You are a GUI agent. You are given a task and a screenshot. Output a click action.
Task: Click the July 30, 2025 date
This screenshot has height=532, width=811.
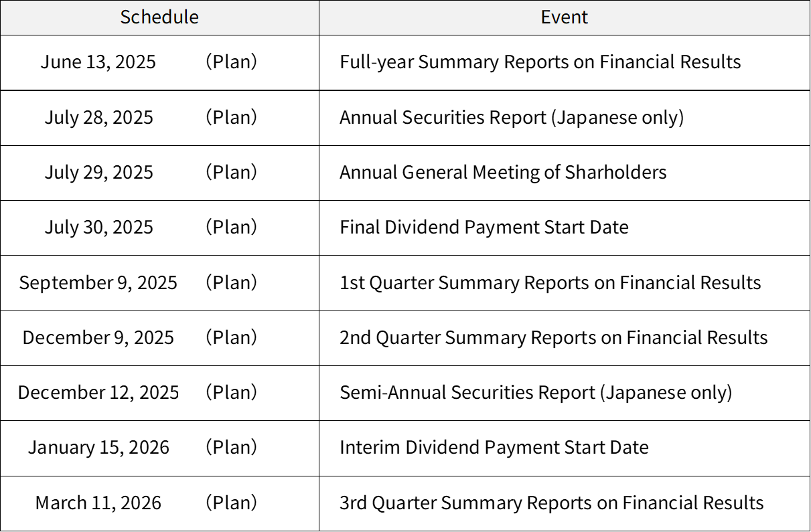99,227
